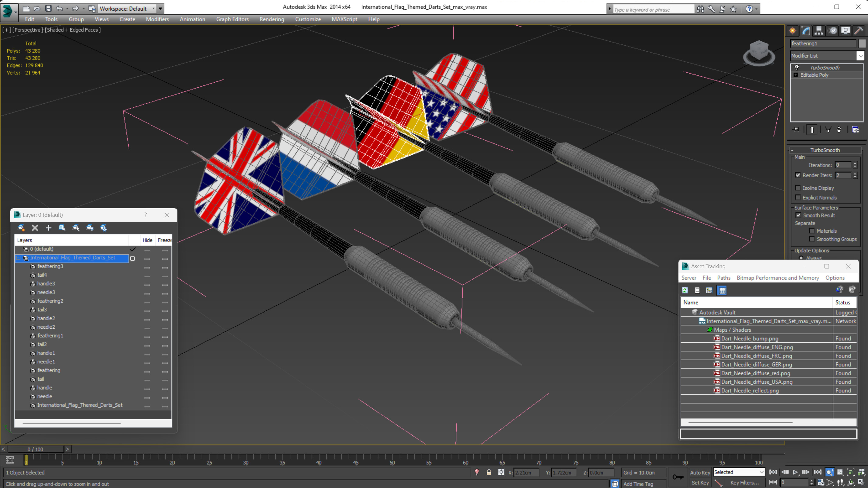The image size is (868, 488).
Task: Click the Set Keys large key icon
Action: [x=678, y=477]
